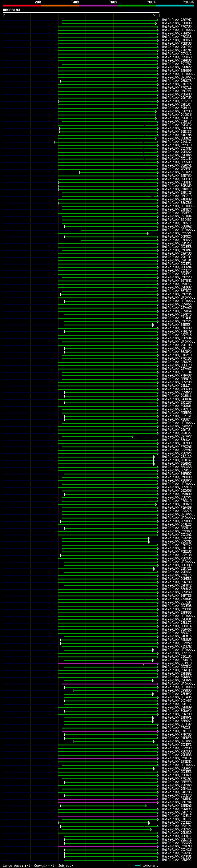
Task: Open UniRef100_Q9LUC9 entry
Action: tap(177, 833)
